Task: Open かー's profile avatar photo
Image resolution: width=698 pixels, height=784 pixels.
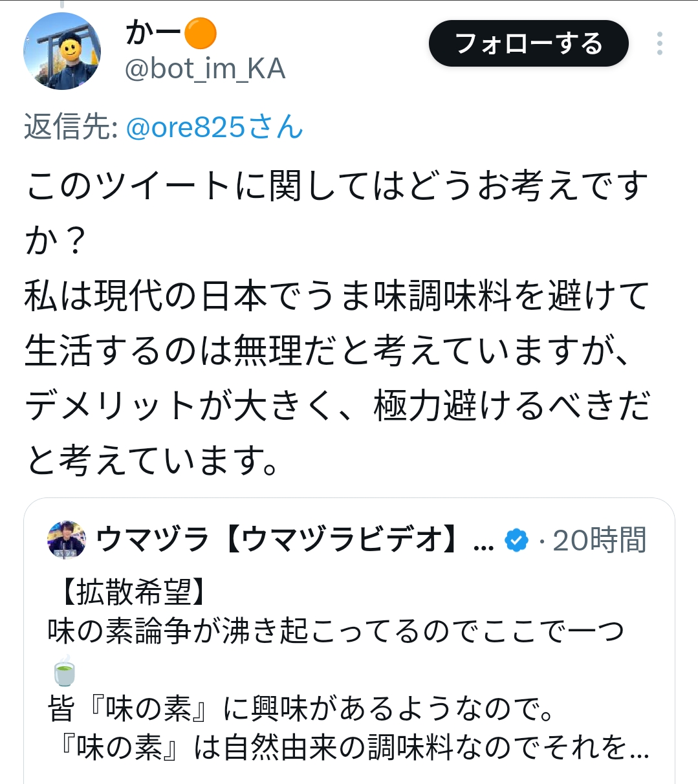Action: tap(62, 51)
